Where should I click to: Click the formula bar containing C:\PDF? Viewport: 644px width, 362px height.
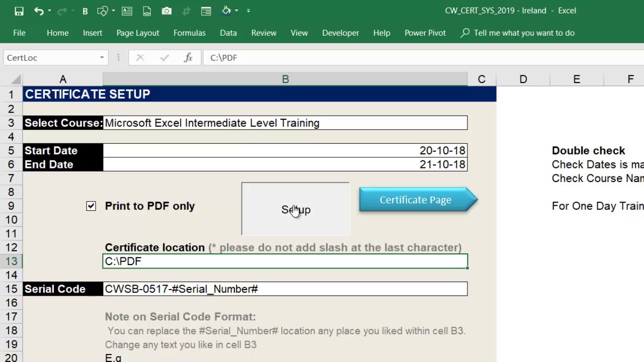pos(423,58)
